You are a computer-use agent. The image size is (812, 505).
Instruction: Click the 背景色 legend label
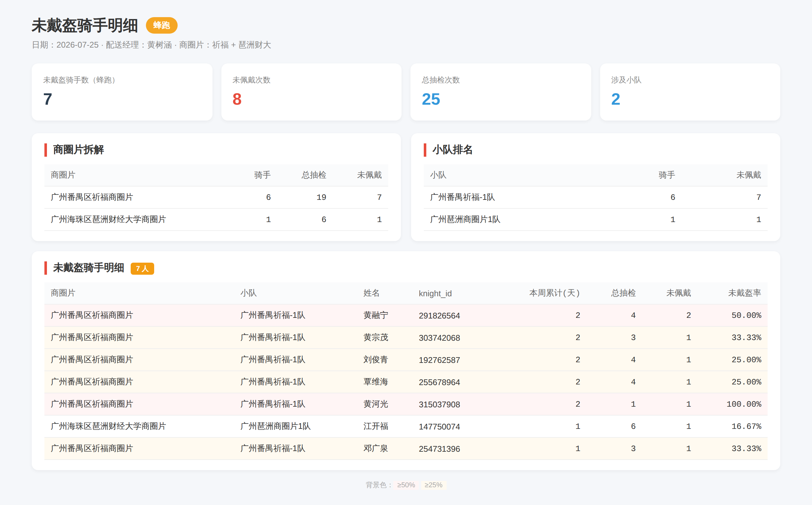pos(379,485)
